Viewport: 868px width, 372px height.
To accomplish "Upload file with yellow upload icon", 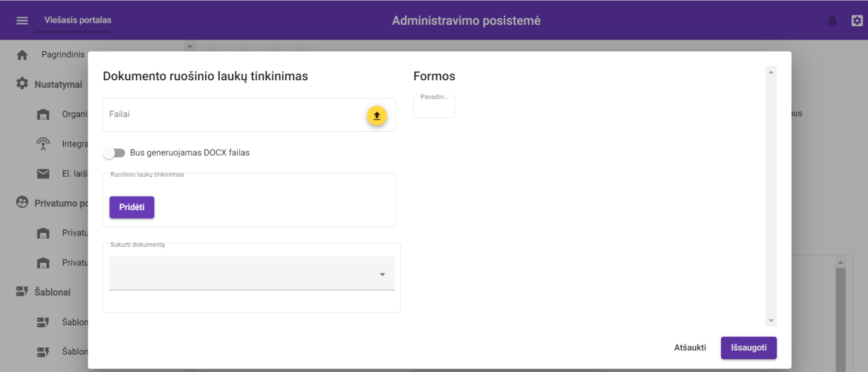I will pyautogui.click(x=377, y=116).
